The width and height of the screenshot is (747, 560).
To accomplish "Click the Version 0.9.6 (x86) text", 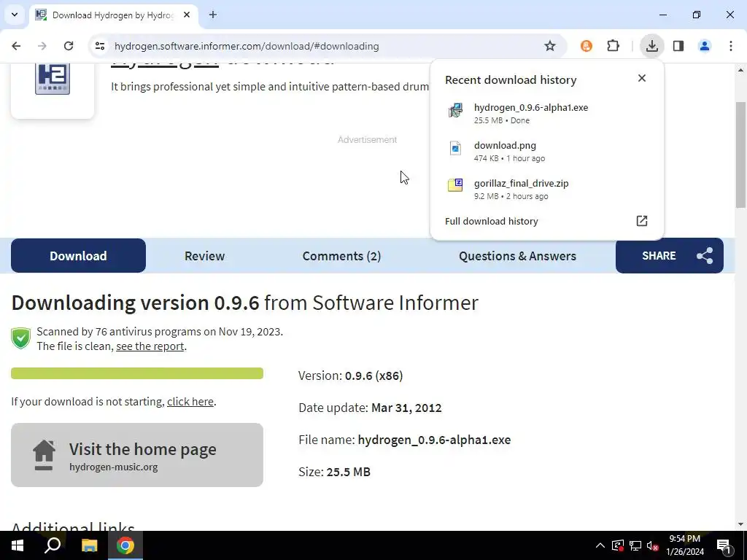I will (351, 376).
